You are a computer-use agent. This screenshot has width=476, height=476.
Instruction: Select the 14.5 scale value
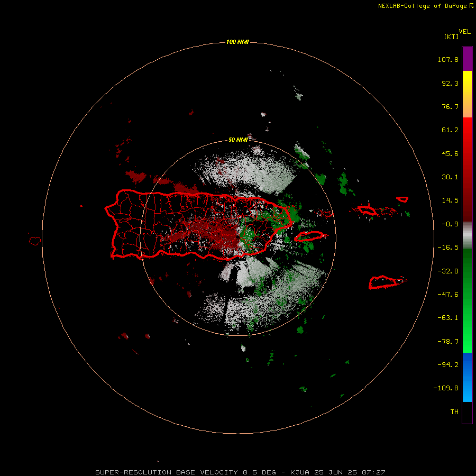450,200
